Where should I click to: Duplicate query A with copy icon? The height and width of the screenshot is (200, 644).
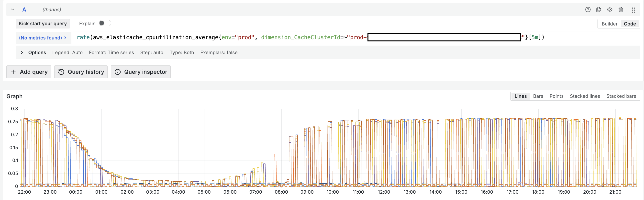599,10
